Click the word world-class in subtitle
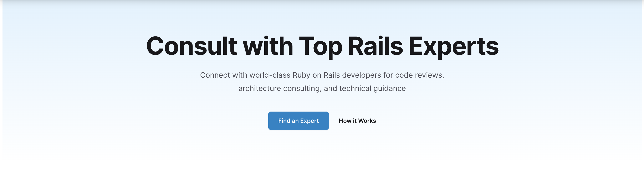 coord(270,75)
